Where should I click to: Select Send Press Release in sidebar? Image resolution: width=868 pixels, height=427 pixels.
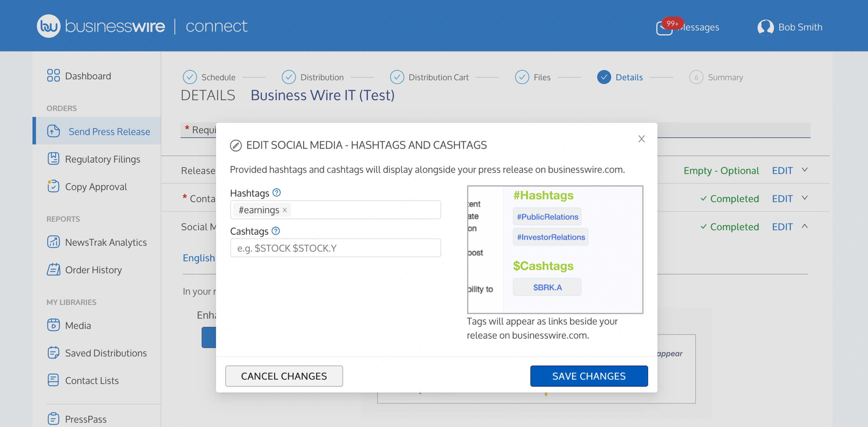pos(109,131)
